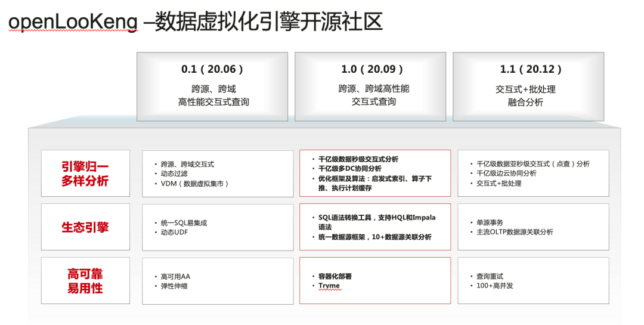Click the '查询重试' bullet
644x325 pixels.
pos(490,276)
